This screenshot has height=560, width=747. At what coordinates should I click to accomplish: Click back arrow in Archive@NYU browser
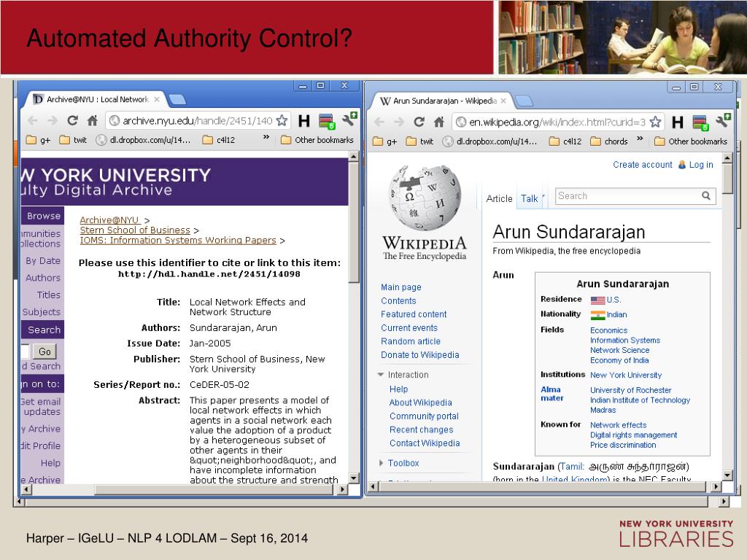tap(32, 120)
